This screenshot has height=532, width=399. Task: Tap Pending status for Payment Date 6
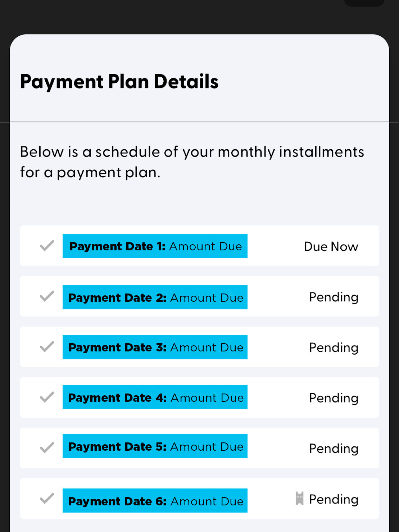pos(334,499)
